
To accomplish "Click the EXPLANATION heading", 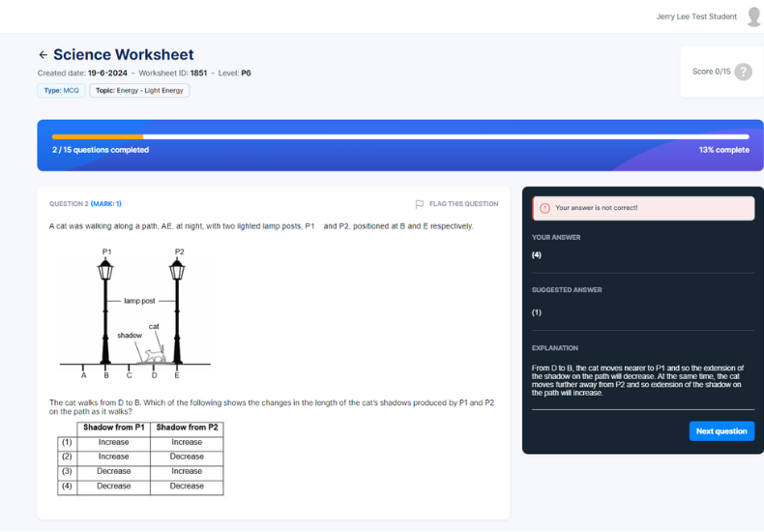I will tap(554, 348).
